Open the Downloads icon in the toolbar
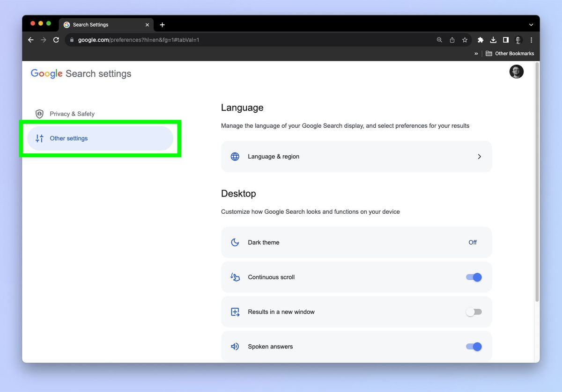 point(493,40)
